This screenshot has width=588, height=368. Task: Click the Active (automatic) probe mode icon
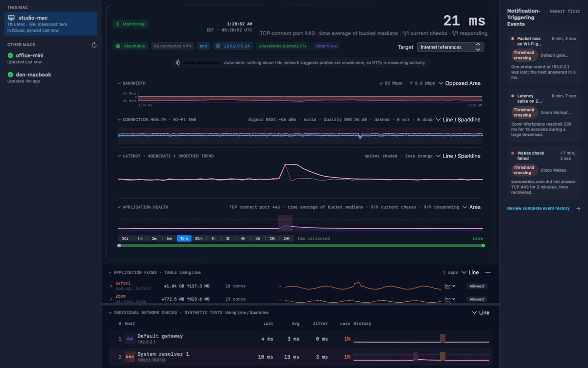click(x=177, y=63)
